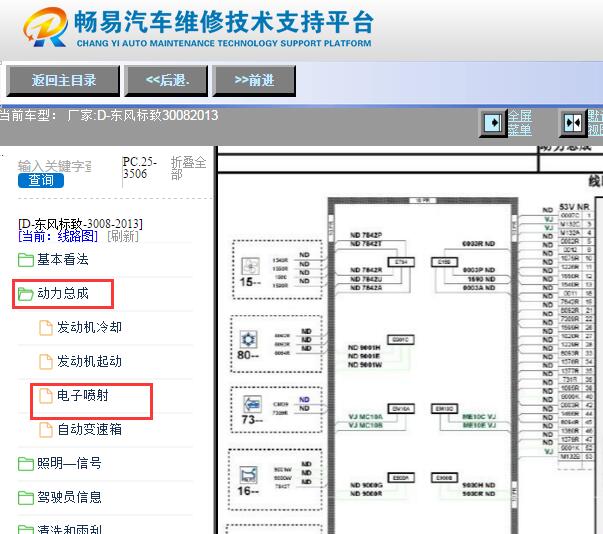Open the 全屏菜单 link
The image size is (603, 534).
pyautogui.click(x=520, y=123)
